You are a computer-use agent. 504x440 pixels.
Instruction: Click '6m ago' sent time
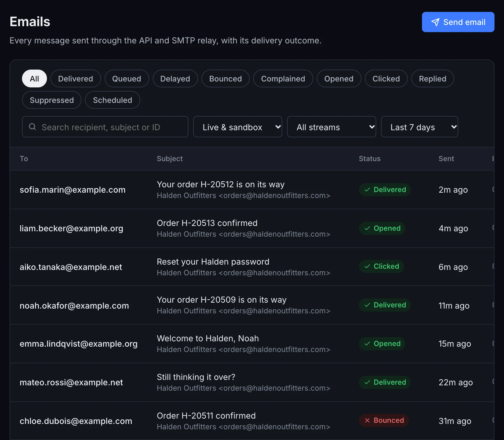click(x=453, y=267)
